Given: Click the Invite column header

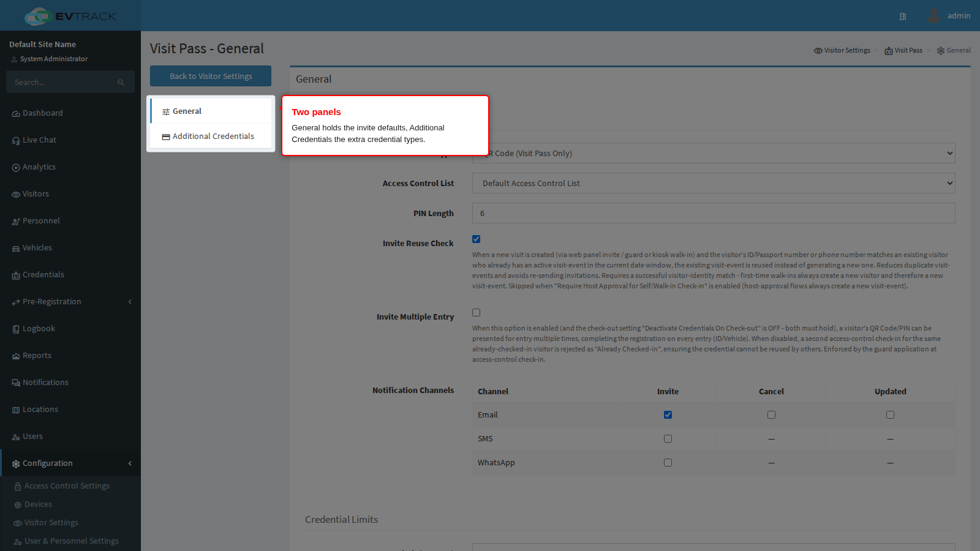Looking at the screenshot, I should [668, 391].
